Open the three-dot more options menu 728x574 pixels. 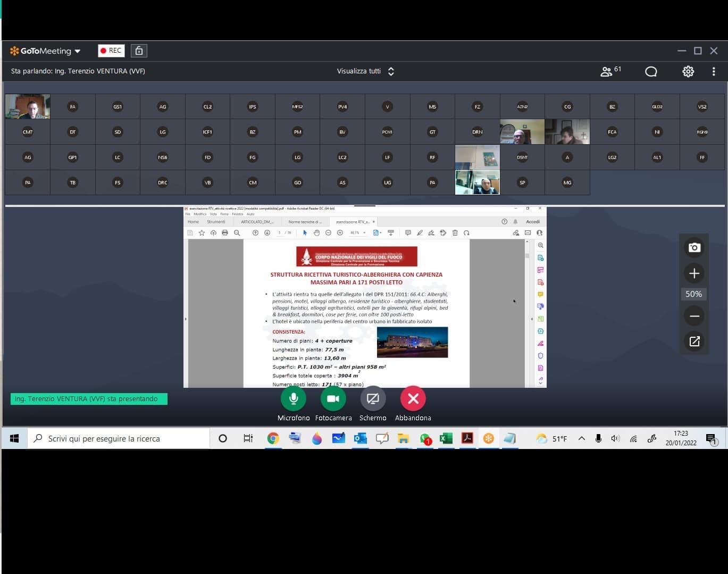coord(714,71)
